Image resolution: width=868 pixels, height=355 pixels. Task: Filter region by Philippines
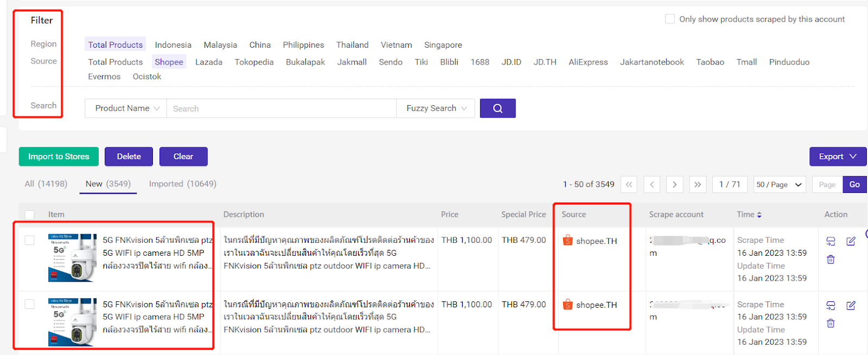(303, 45)
